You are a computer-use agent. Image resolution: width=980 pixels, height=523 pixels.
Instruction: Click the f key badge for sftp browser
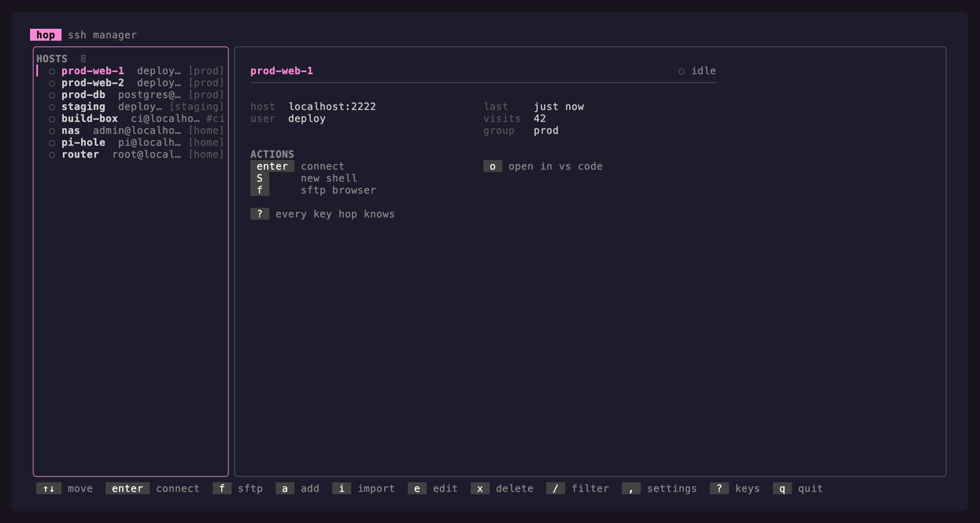point(259,190)
